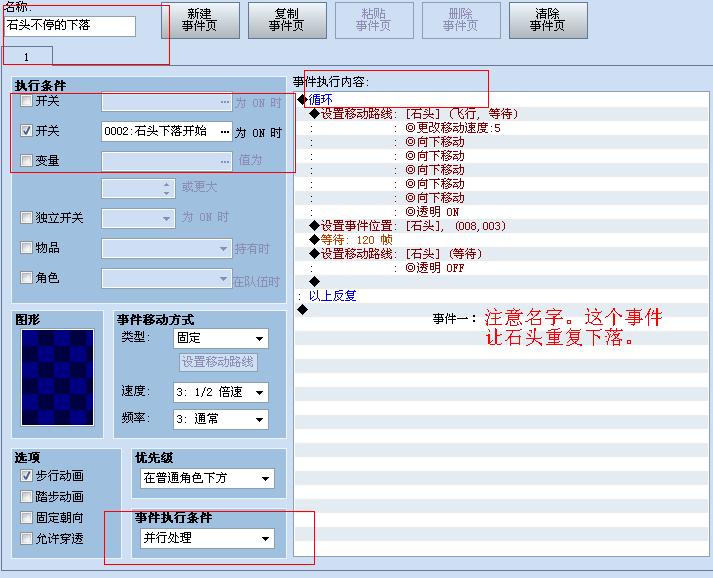Open the 角色 dropdown
The image size is (713, 578).
(x=167, y=278)
